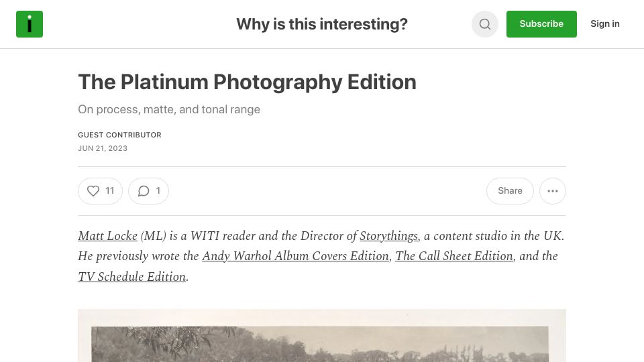The width and height of the screenshot is (644, 362).
Task: Open search with the magnifier icon
Action: [x=484, y=24]
